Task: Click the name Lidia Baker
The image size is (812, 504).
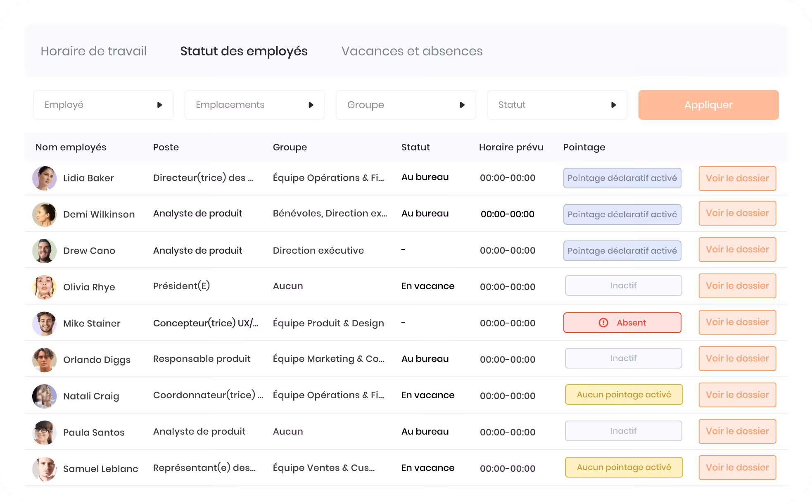Action: [88, 178]
